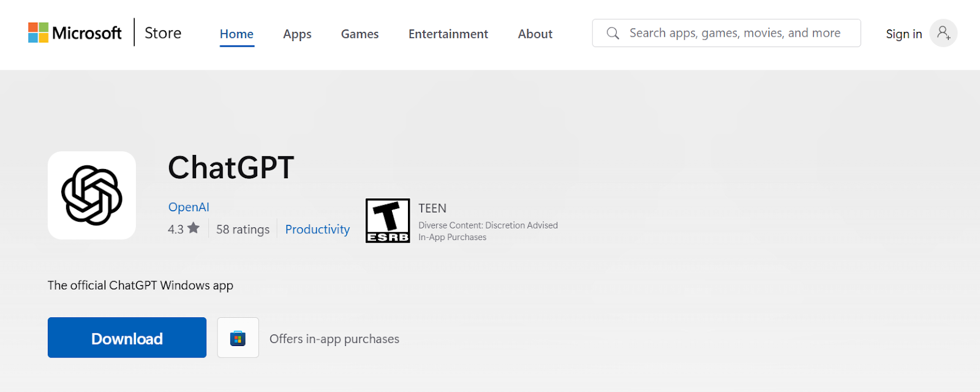This screenshot has height=392, width=980.
Task: Select the Home navigation tab
Action: 236,34
